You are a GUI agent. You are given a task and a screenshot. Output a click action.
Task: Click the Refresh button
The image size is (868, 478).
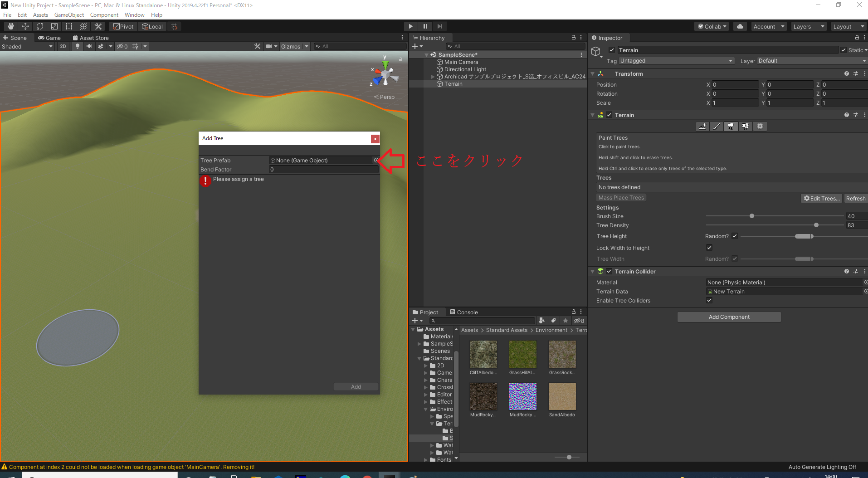pos(856,198)
